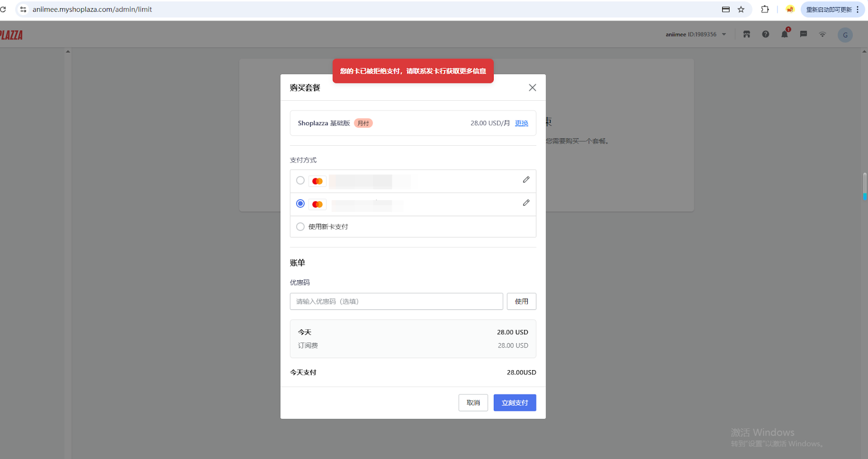Screen dimensions: 868x459
Task: Select the second Mastercard radio button
Action: coord(300,204)
